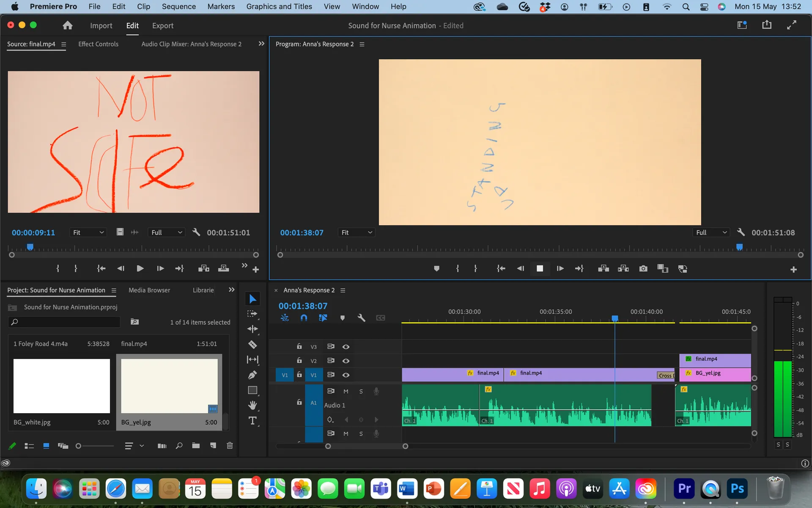This screenshot has width=812, height=508.
Task: Select the Razor tool
Action: click(252, 345)
